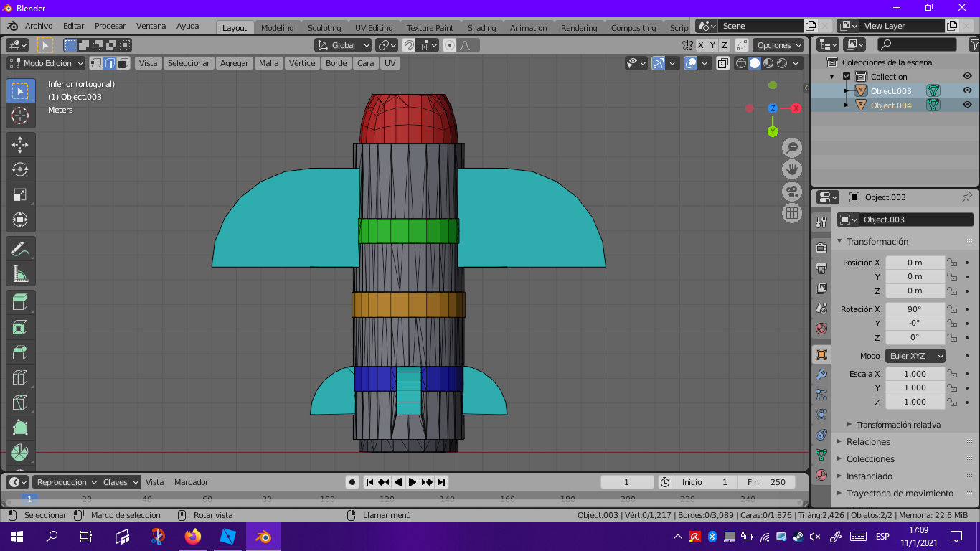Open the Physics properties tab

pos(821,415)
